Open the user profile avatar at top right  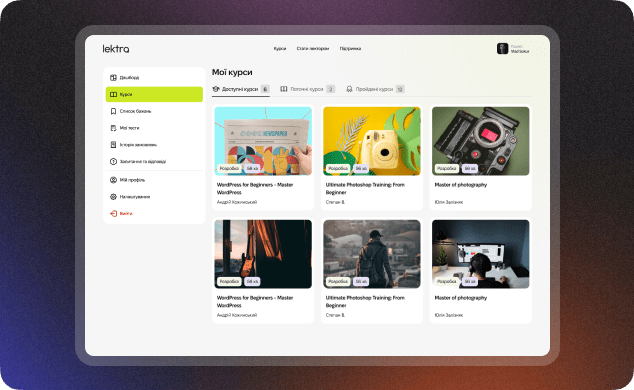(502, 49)
